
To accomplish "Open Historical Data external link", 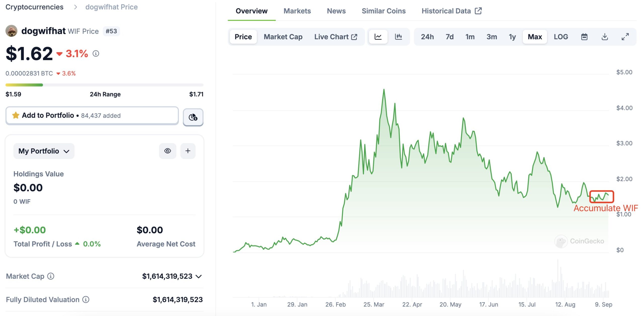I will click(x=452, y=11).
